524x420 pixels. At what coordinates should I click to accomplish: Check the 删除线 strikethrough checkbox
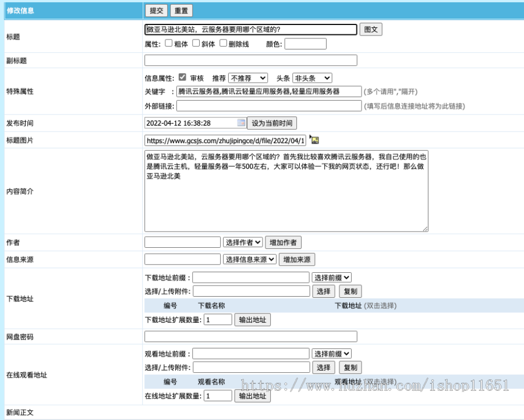click(x=223, y=43)
